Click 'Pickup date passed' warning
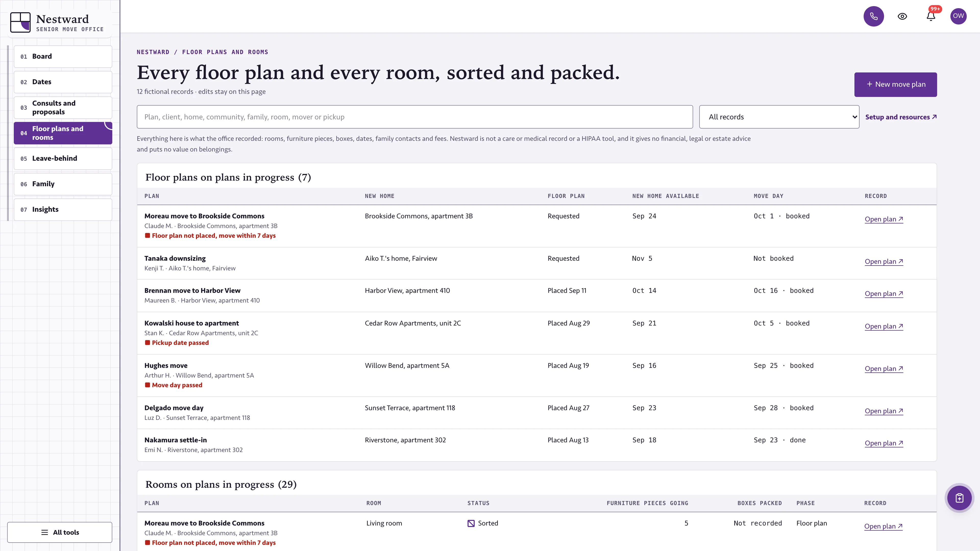 (x=180, y=343)
